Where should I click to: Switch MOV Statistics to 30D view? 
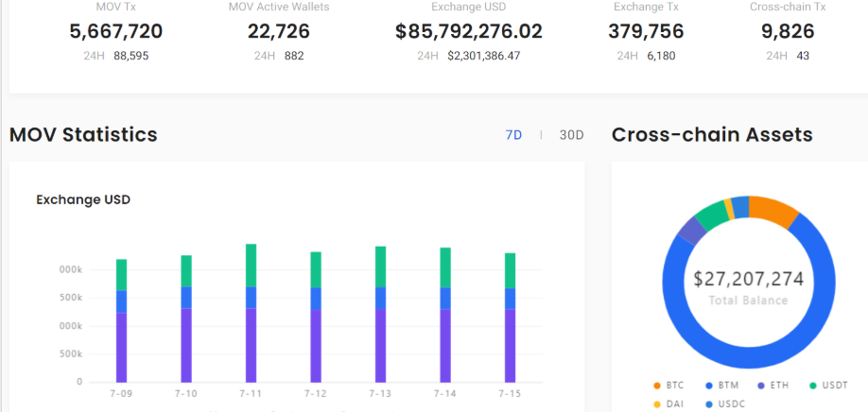pos(571,135)
